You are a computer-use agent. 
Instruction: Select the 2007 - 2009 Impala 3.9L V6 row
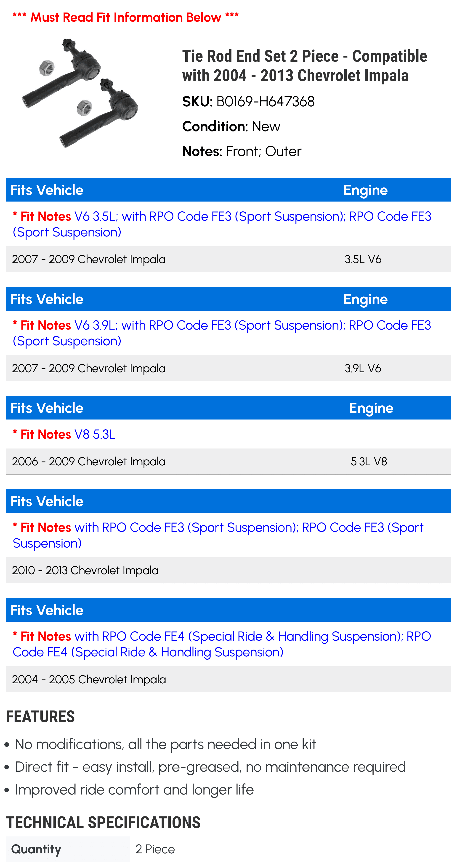[x=228, y=368]
